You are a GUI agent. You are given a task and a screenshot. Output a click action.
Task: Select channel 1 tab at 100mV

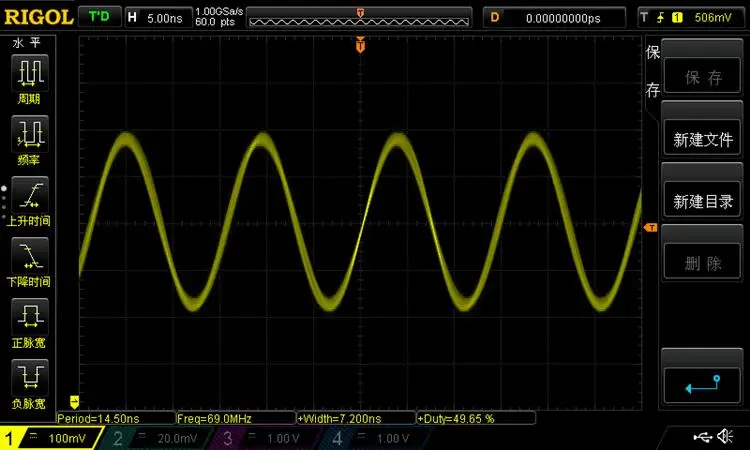point(50,438)
